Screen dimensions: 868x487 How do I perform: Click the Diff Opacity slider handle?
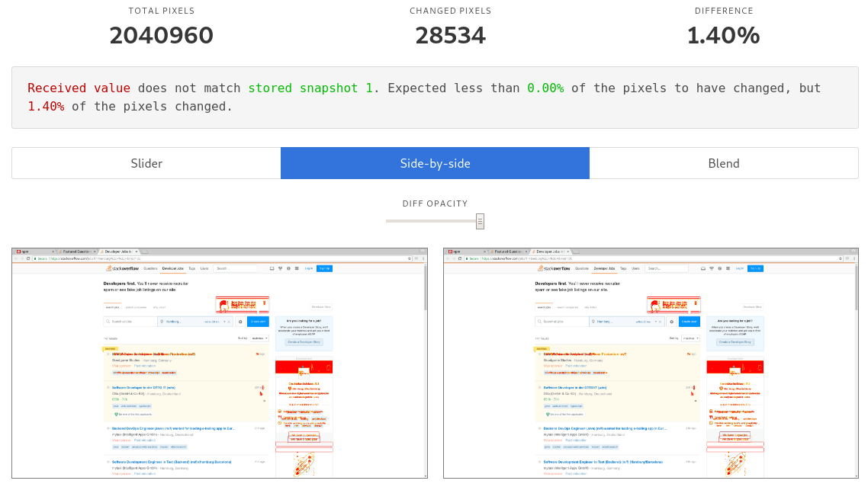pos(480,221)
